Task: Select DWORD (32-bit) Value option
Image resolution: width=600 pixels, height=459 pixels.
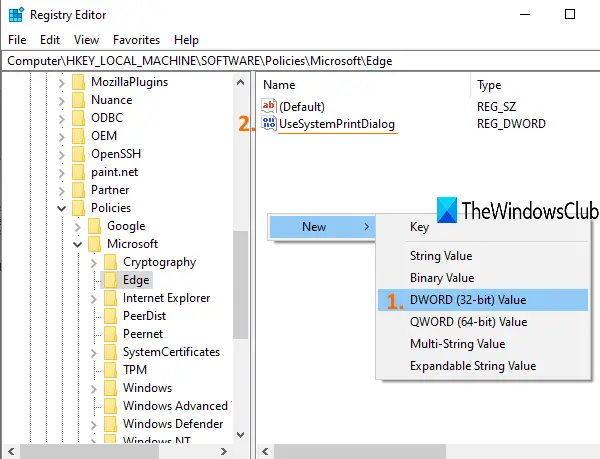Action: (x=483, y=300)
